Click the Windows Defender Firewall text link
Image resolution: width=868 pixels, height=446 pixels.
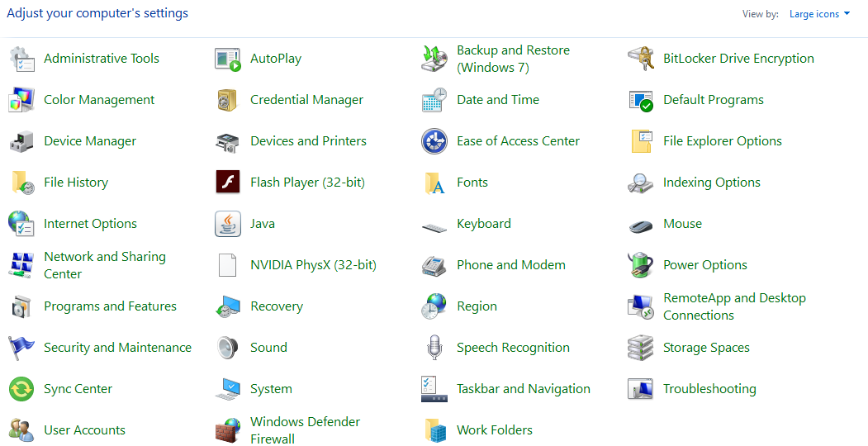pos(305,430)
